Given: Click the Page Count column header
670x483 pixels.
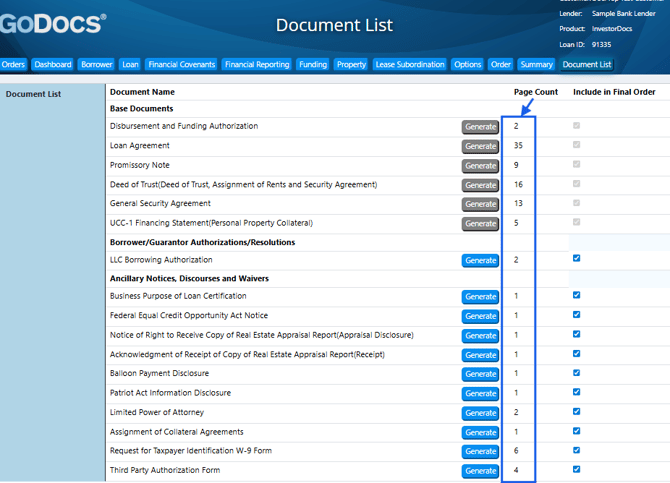Looking at the screenshot, I should pyautogui.click(x=535, y=92).
